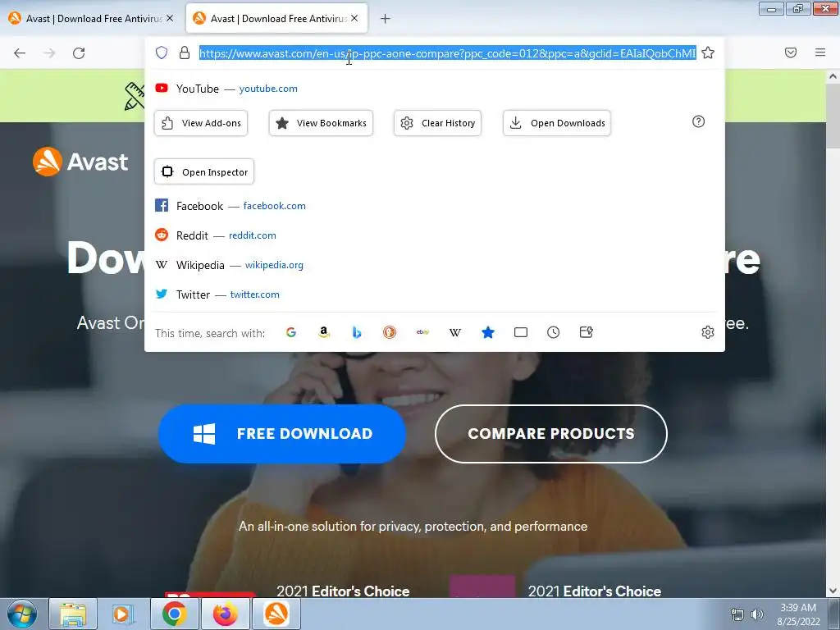840x630 pixels.
Task: Search with Bing this time
Action: point(357,333)
